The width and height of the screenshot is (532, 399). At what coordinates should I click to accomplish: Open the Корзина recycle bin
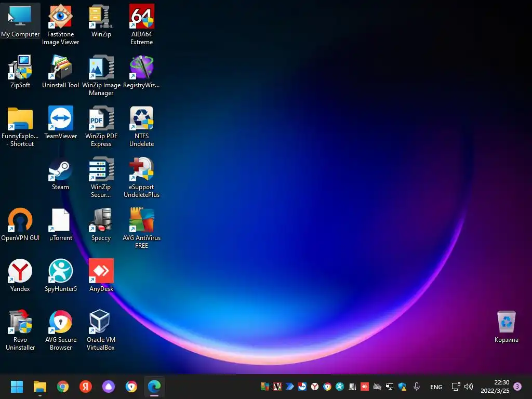(506, 326)
